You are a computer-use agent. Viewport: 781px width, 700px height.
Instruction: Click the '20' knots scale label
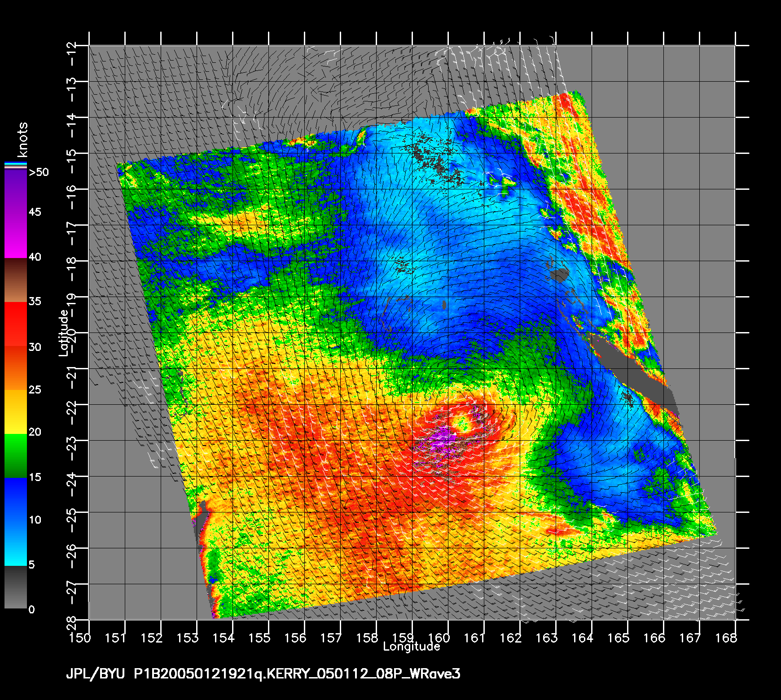(x=35, y=432)
